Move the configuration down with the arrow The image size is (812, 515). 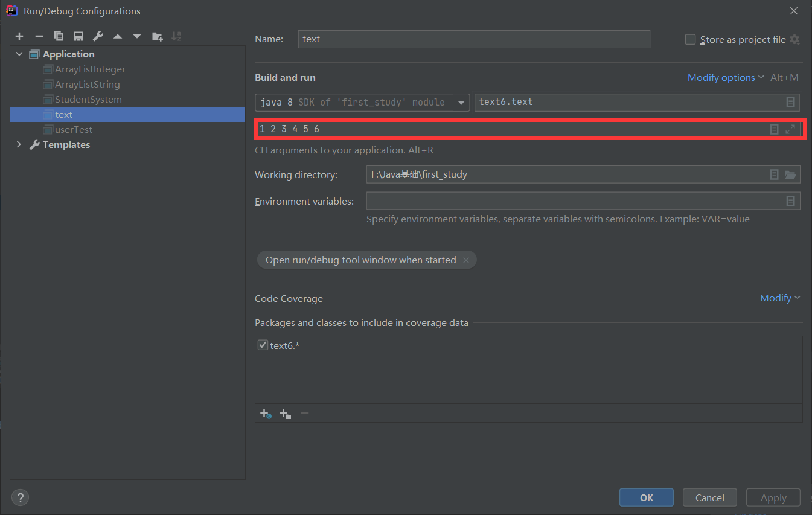click(137, 36)
